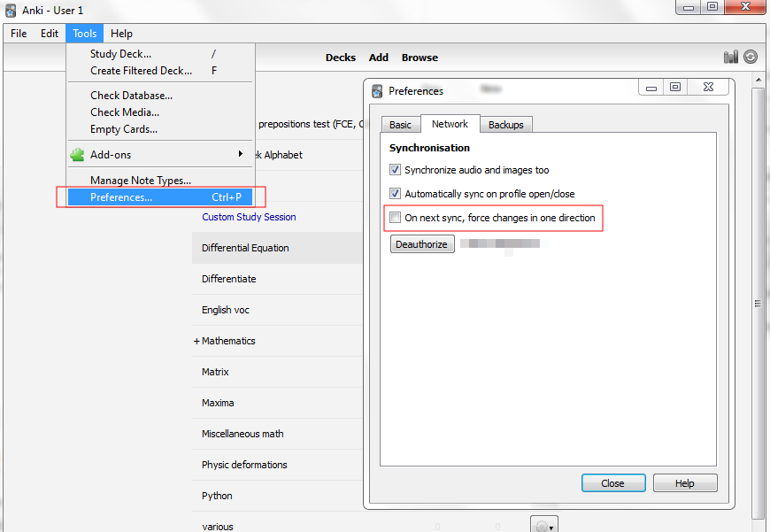
Task: Click the Anki star icon in main title bar
Action: pos(11,10)
